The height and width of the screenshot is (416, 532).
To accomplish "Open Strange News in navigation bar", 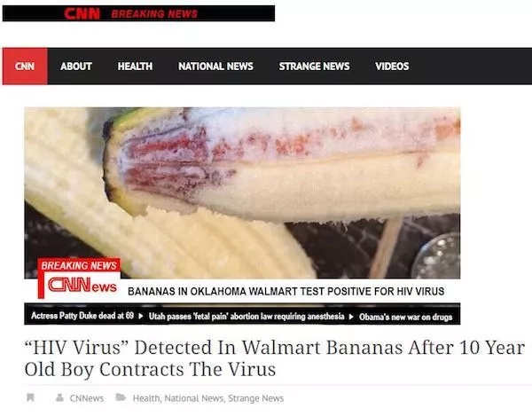I will click(x=314, y=67).
